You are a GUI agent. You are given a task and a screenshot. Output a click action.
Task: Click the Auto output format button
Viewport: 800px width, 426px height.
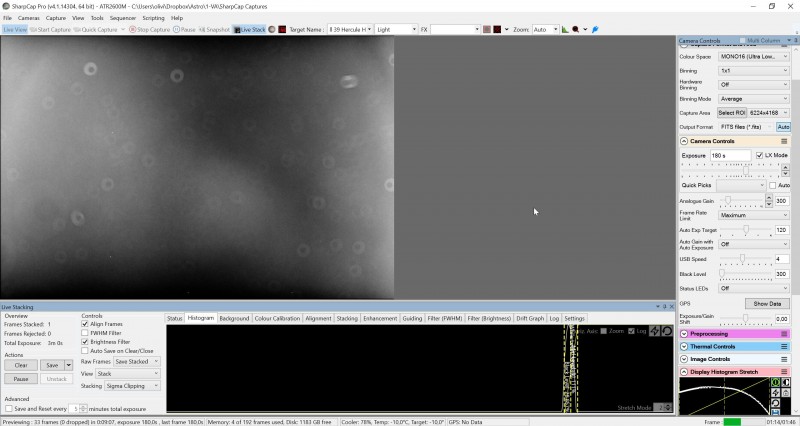tap(783, 127)
